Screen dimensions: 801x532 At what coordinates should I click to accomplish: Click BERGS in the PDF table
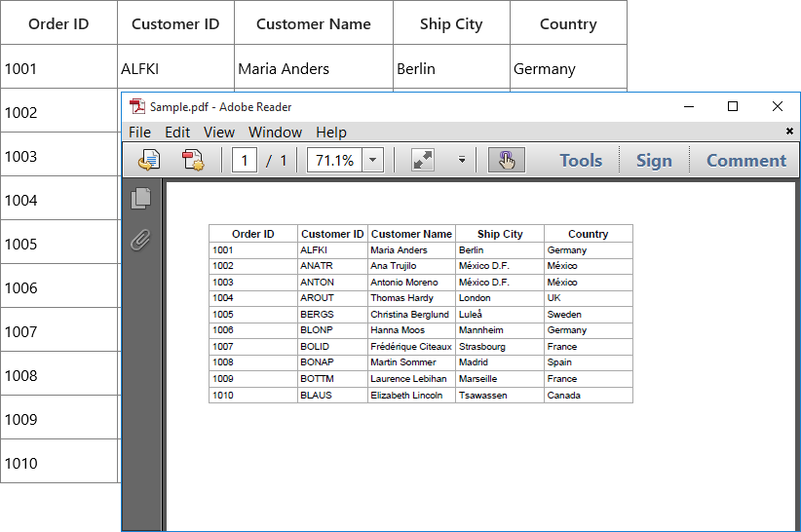click(x=317, y=315)
